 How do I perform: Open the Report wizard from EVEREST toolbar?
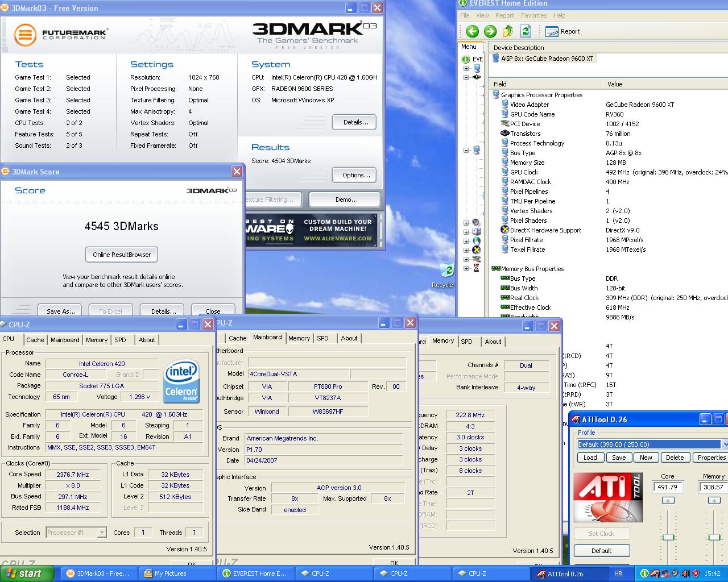(x=562, y=31)
